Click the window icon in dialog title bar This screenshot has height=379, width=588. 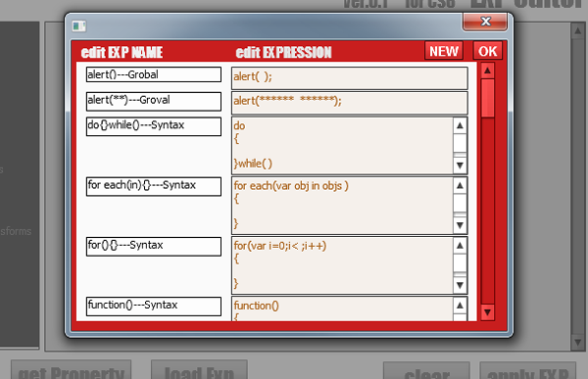(78, 25)
